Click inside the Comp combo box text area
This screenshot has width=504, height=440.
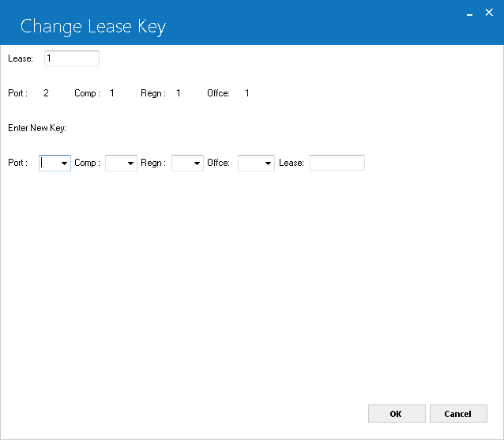(x=115, y=164)
